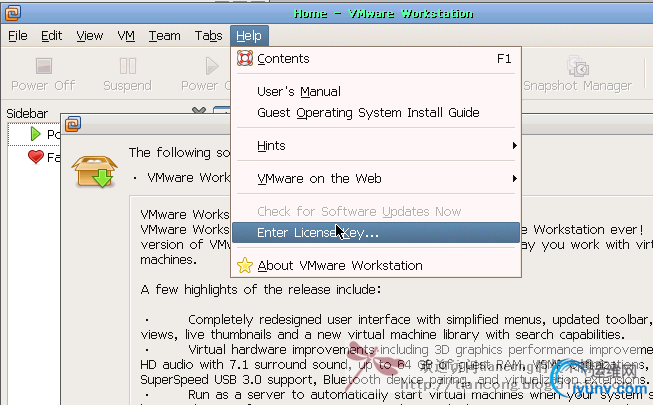Select the green play sidebar item
The width and height of the screenshot is (653, 405).
coord(36,134)
